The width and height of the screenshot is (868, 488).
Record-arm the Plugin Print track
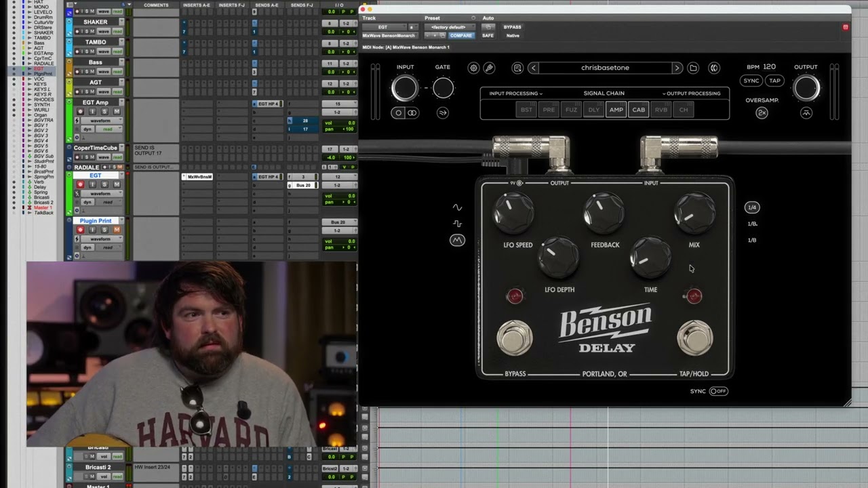tap(80, 230)
